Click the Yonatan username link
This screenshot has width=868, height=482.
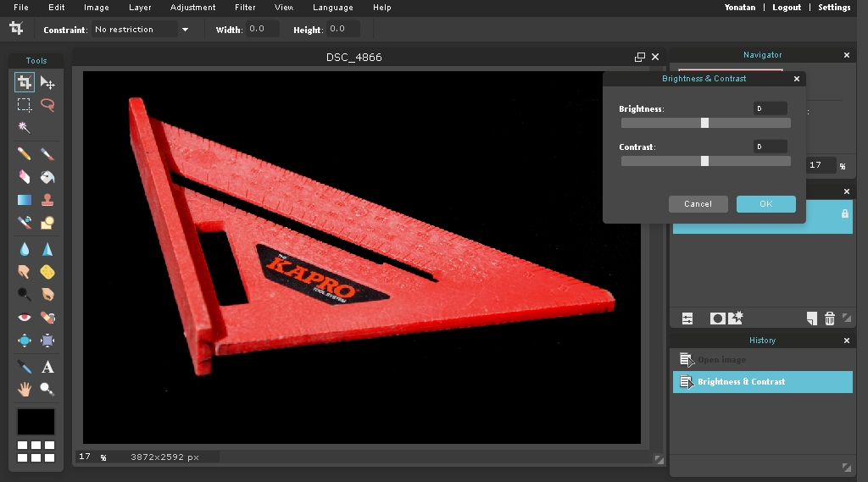pos(739,7)
